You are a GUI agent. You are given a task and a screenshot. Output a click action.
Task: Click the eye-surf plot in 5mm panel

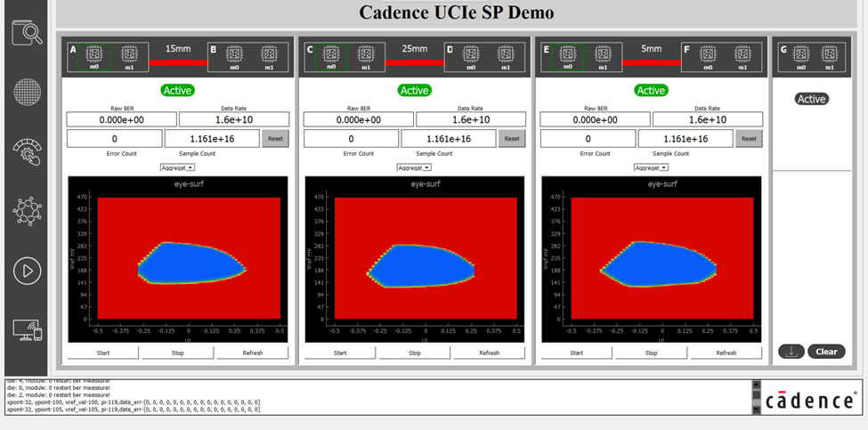tap(652, 259)
